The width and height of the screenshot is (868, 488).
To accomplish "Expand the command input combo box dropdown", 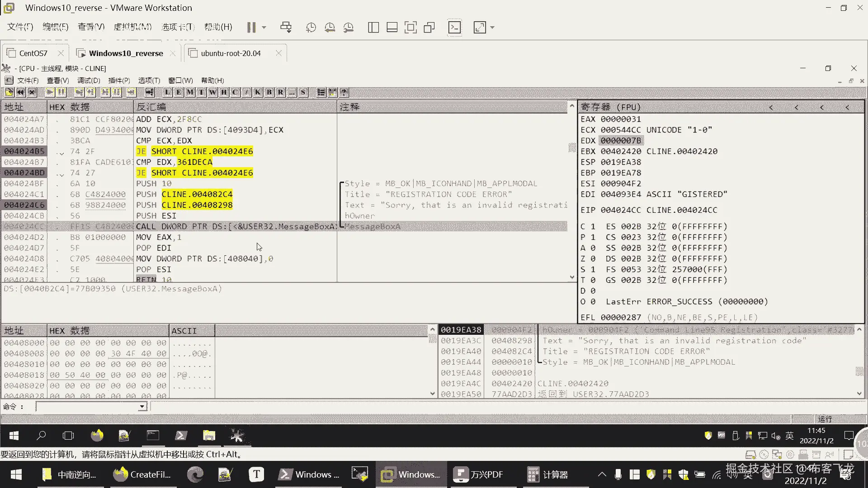I will coord(142,407).
